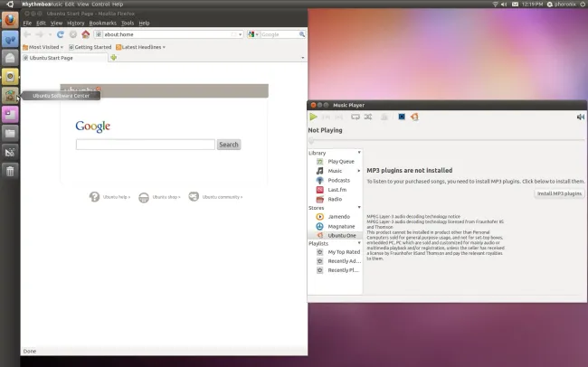Open the sound menu in top panel
The image size is (588, 367).
[504, 5]
